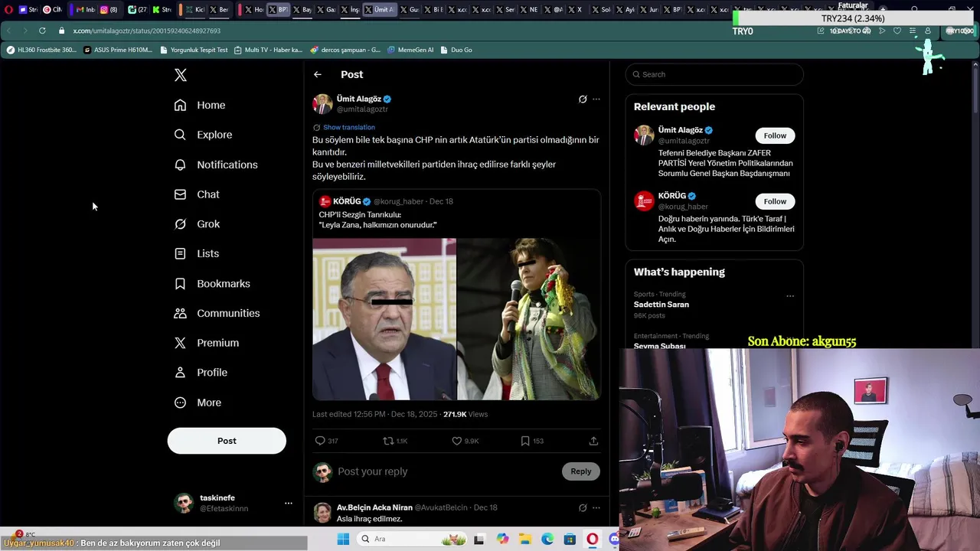This screenshot has width=980, height=551.
Task: Switch to the Ümit A browser tab
Action: click(x=379, y=10)
